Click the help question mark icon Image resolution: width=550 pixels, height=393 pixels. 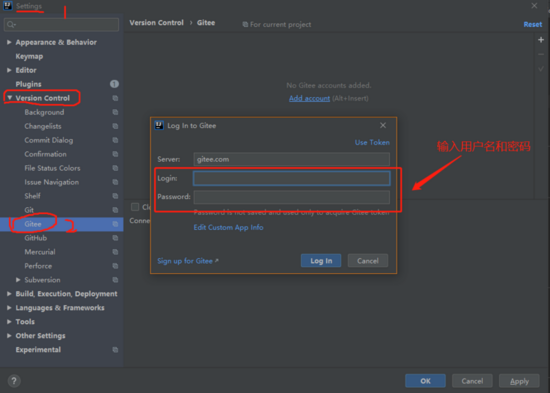point(14,381)
